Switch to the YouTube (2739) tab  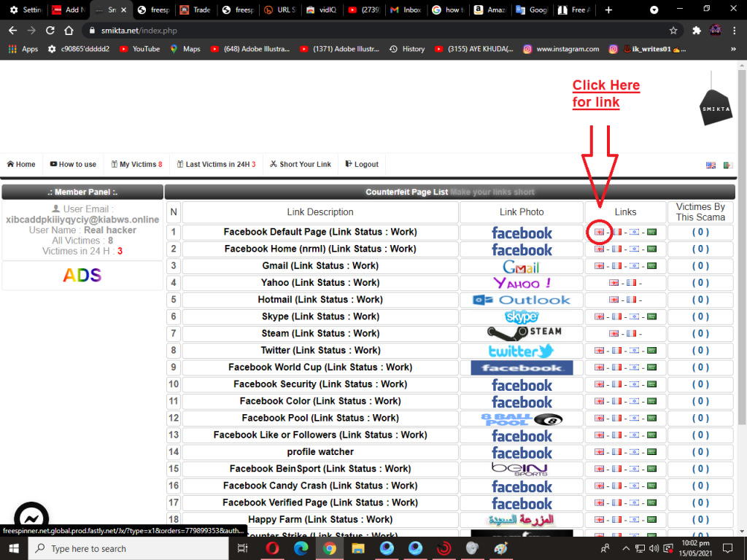coord(364,9)
